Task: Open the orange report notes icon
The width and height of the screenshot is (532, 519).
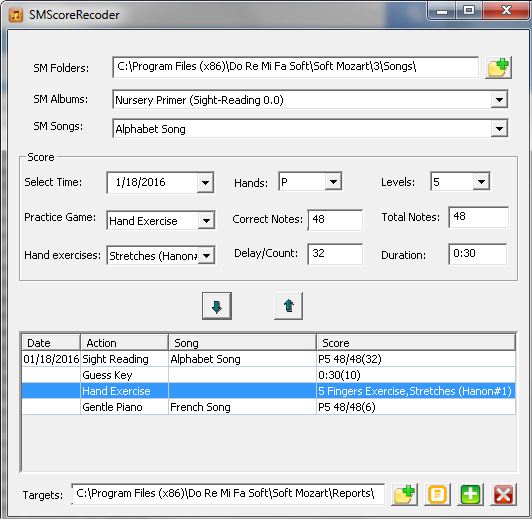Action: [x=437, y=494]
